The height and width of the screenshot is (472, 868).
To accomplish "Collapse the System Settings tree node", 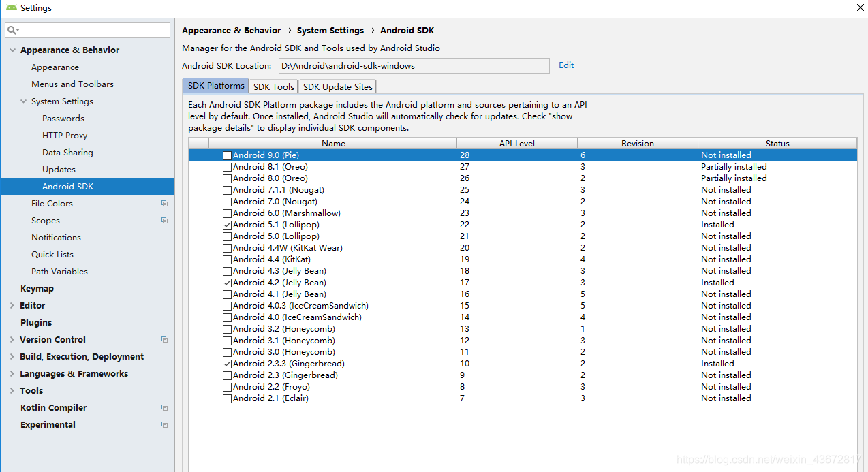I will (x=23, y=101).
